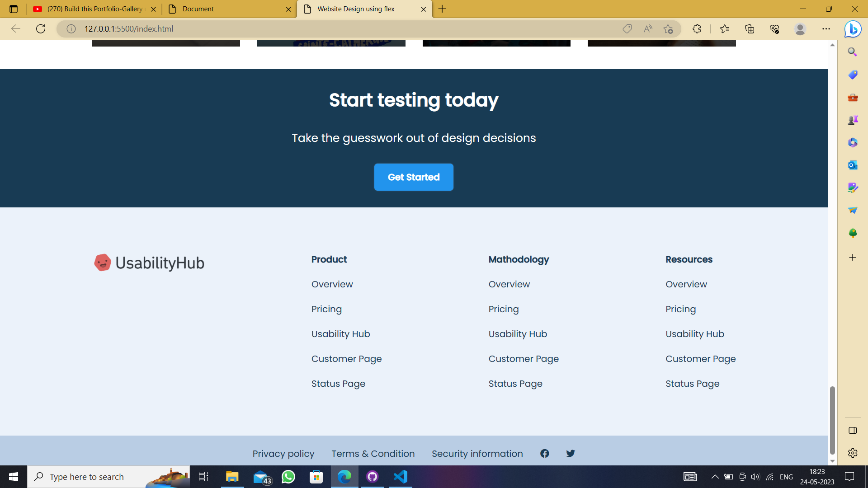Open the tab actions menu at top left

(x=13, y=9)
